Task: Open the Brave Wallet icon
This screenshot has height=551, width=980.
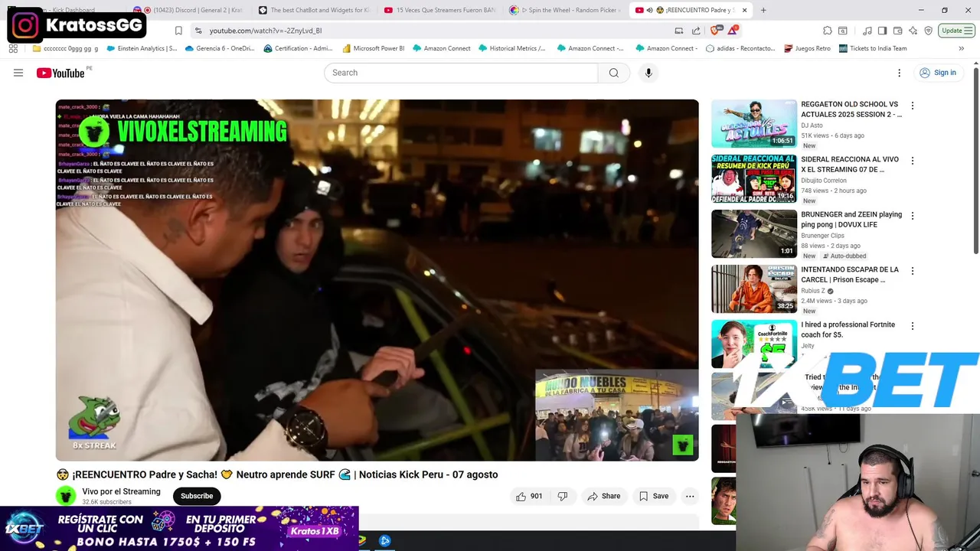Action: [x=897, y=31]
